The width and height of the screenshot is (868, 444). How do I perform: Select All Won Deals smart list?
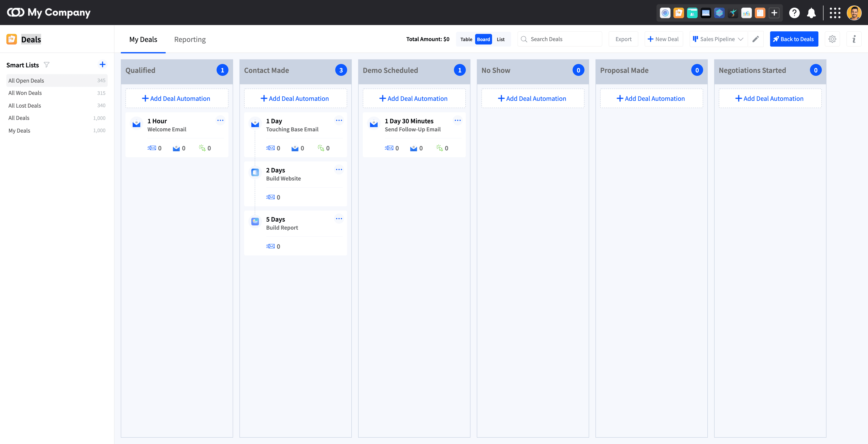(25, 93)
